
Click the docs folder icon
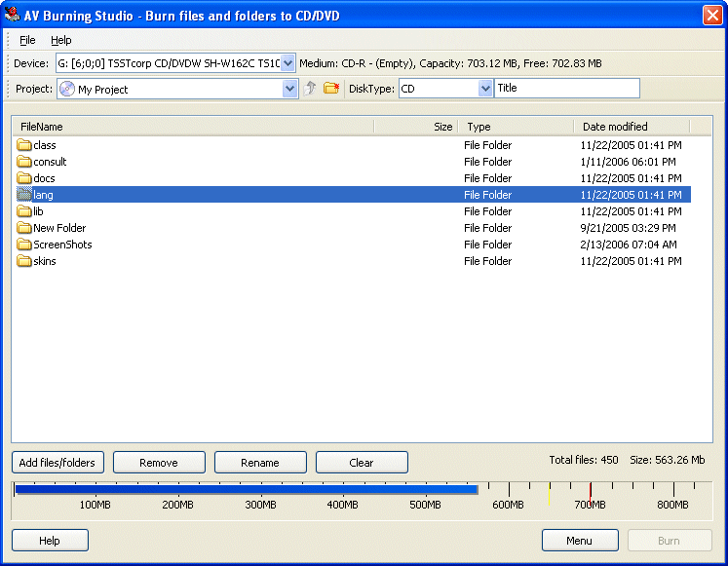[24, 178]
